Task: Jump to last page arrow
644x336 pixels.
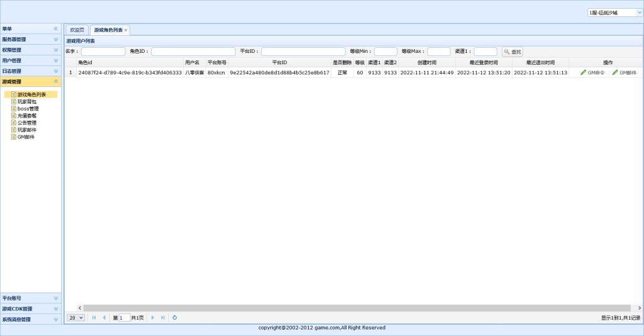Action: click(x=163, y=318)
